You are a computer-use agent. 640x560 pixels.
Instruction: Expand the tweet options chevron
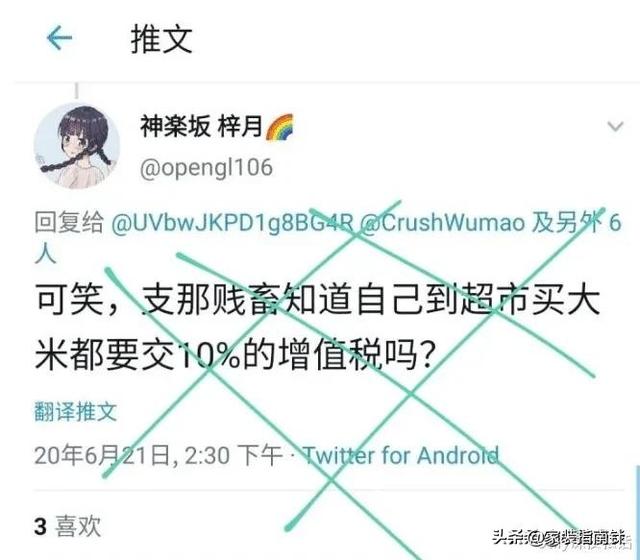tap(616, 127)
